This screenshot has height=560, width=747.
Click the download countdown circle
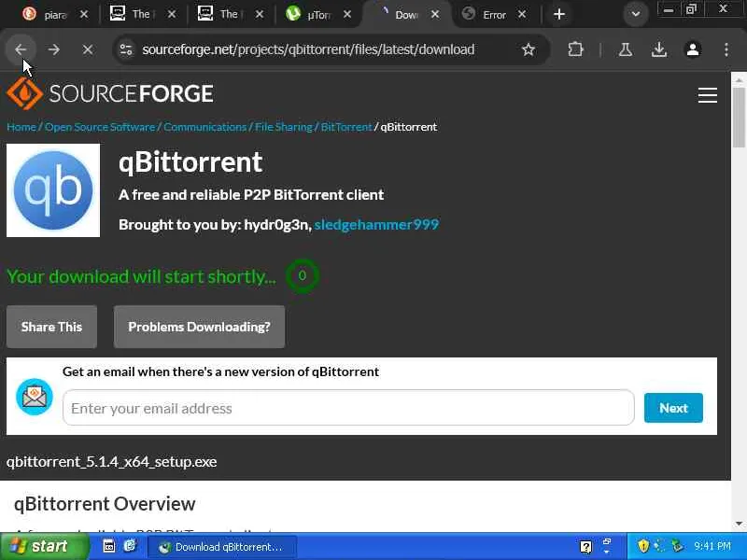[x=302, y=275]
